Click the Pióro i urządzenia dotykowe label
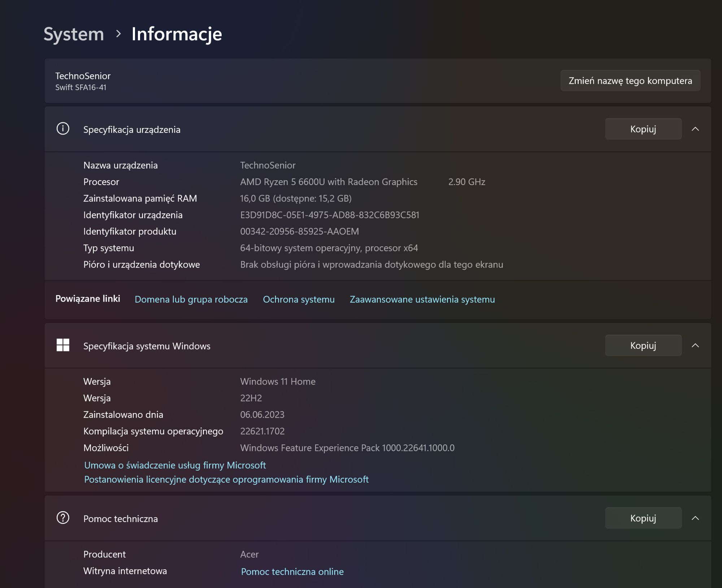 [142, 265]
